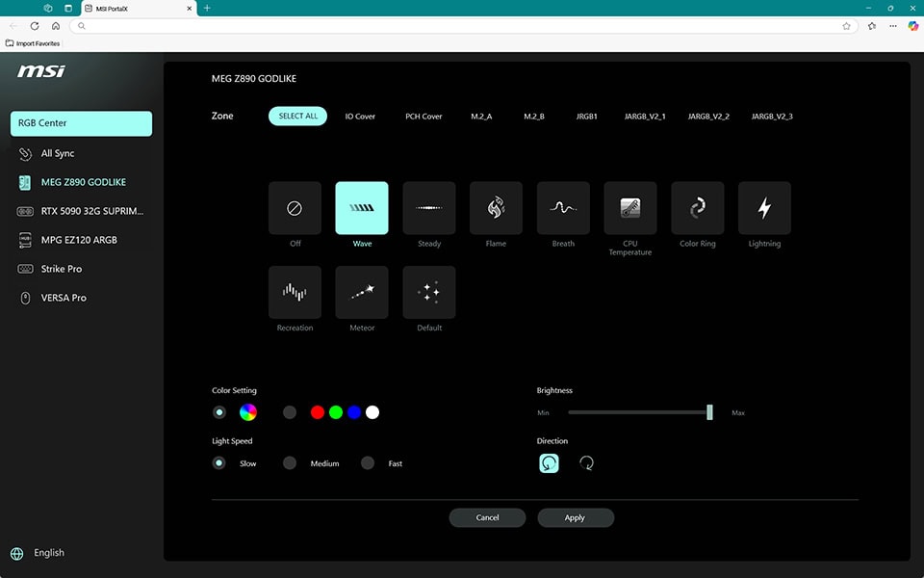Image resolution: width=924 pixels, height=578 pixels.
Task: Switch to the Meteor lighting effect
Action: [x=362, y=292]
